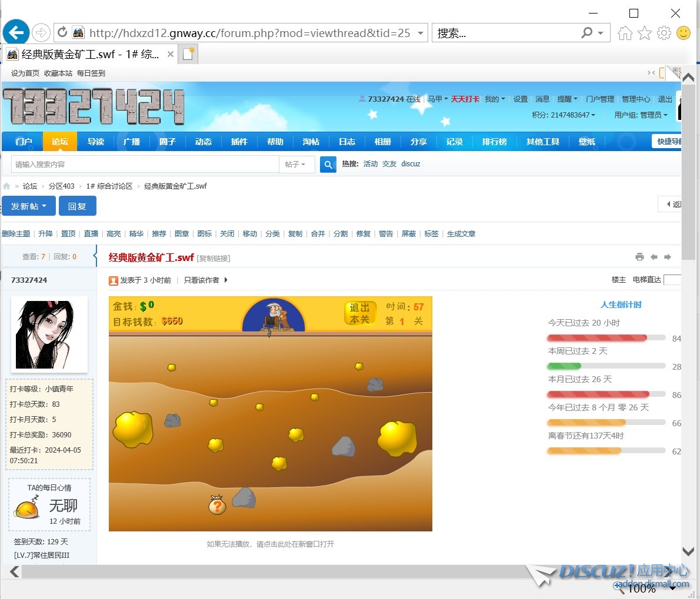Click 删除主题 moderation link
Screen dimensions: 700x599
16,234
